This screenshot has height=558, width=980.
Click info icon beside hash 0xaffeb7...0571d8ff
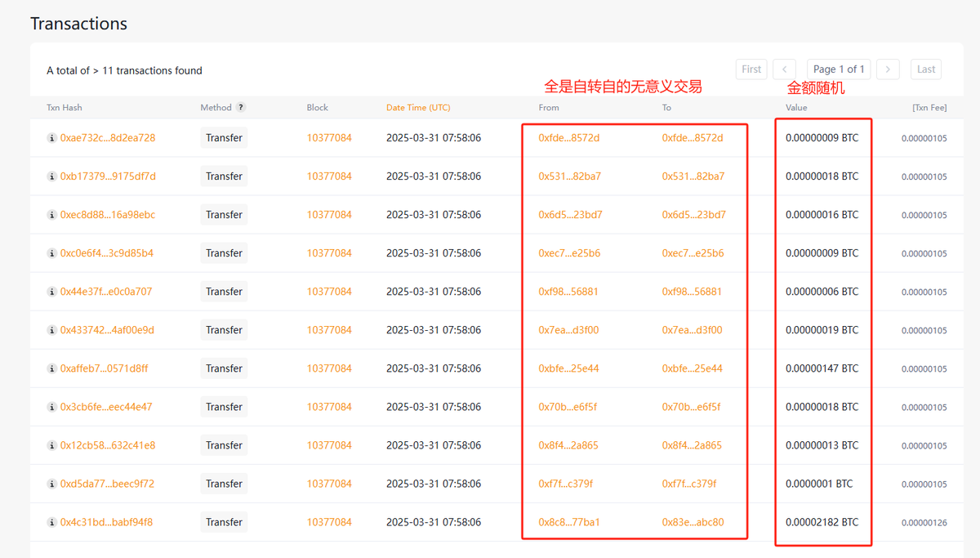[51, 368]
